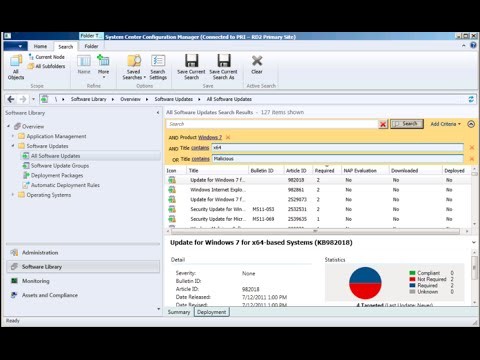Screen dimensions: 480x360
Task: Expand Application Management node
Action: pos(13,136)
